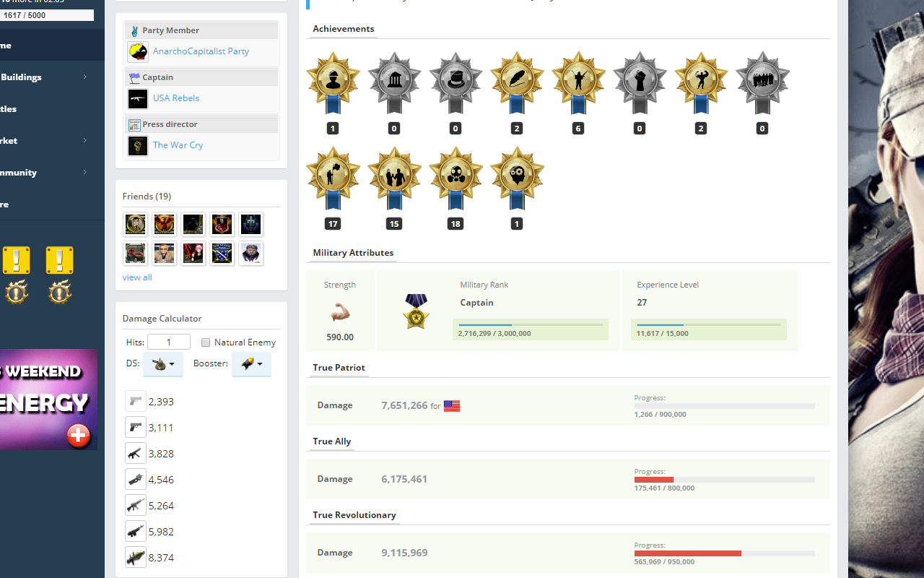Screen dimensions: 924x578
Task: Open the blue shield with yellow swords avatar
Action: (x=222, y=253)
